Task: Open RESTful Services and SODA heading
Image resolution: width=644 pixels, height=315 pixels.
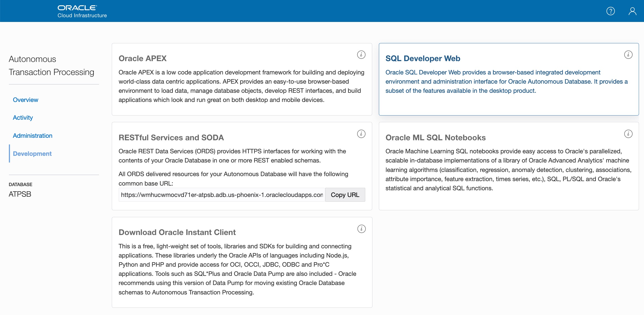Action: click(171, 137)
